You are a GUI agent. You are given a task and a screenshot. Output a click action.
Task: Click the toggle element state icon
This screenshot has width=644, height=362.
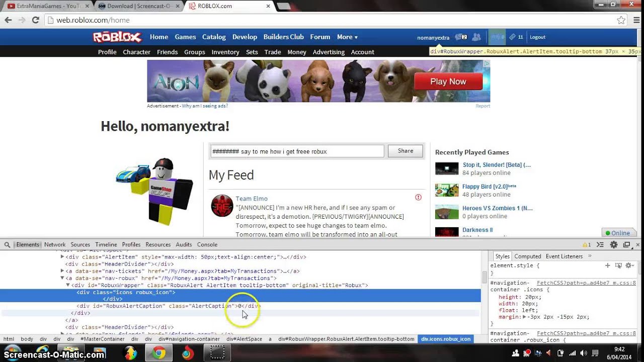618,265
